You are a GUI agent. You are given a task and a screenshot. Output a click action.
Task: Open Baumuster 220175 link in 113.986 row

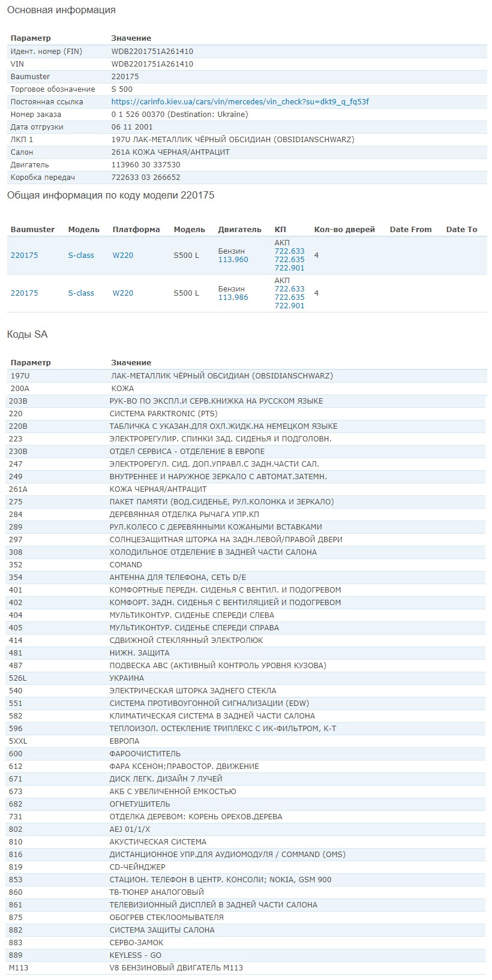[24, 293]
